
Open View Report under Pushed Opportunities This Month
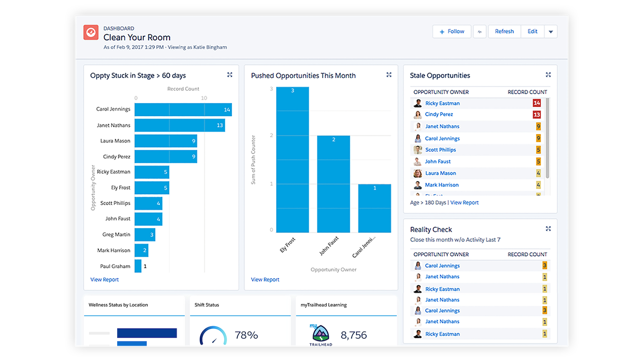[265, 279]
